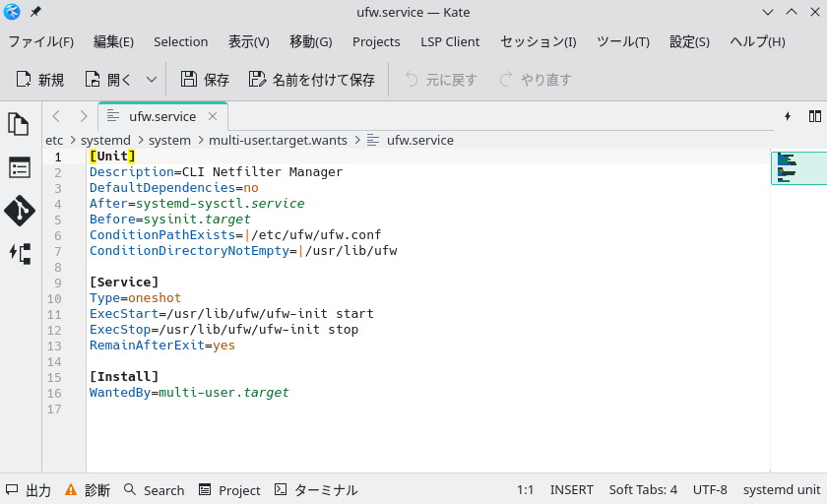Toggle the ターミナル terminal panel

point(316,489)
